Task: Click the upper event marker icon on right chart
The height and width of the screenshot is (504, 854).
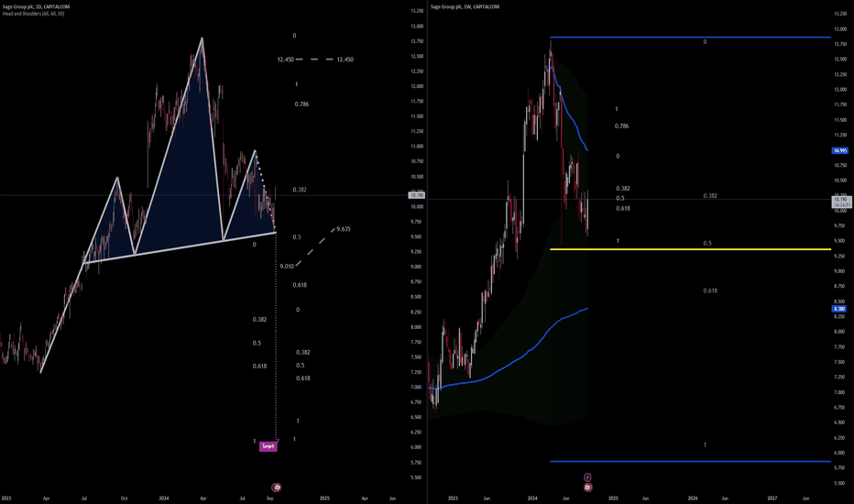Action: coord(587,477)
